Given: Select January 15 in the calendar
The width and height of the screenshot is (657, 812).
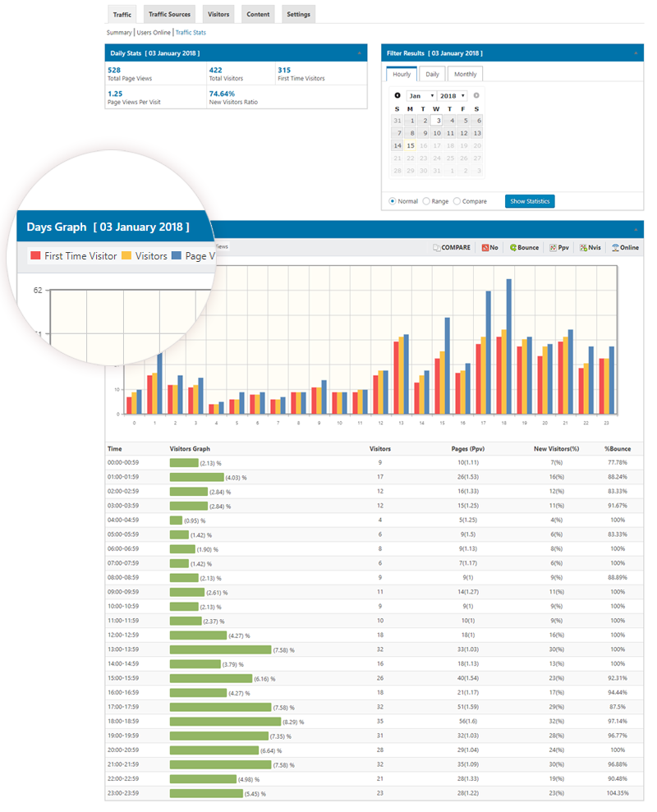Looking at the screenshot, I should [411, 145].
